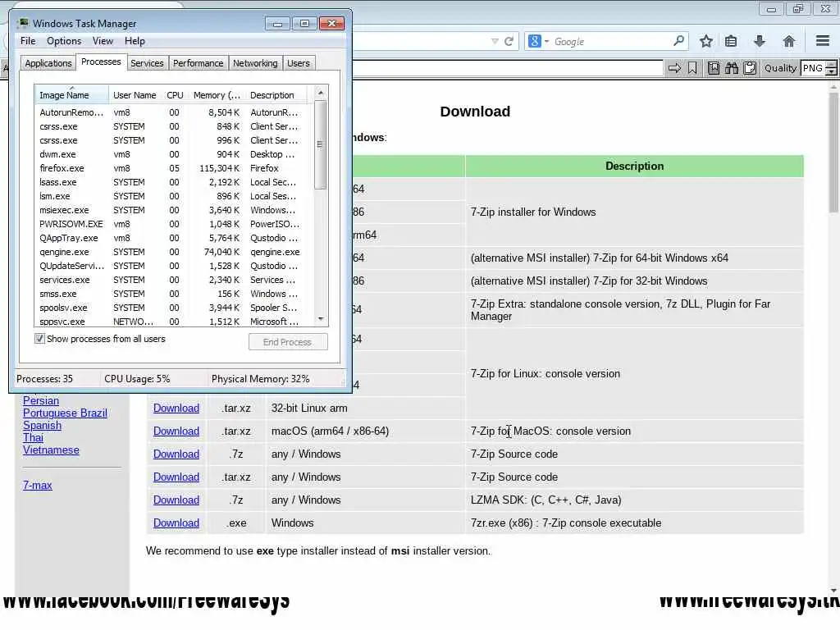This screenshot has height=630, width=840.
Task: Click the bookmark ribbon icon in second toolbar
Action: click(692, 68)
